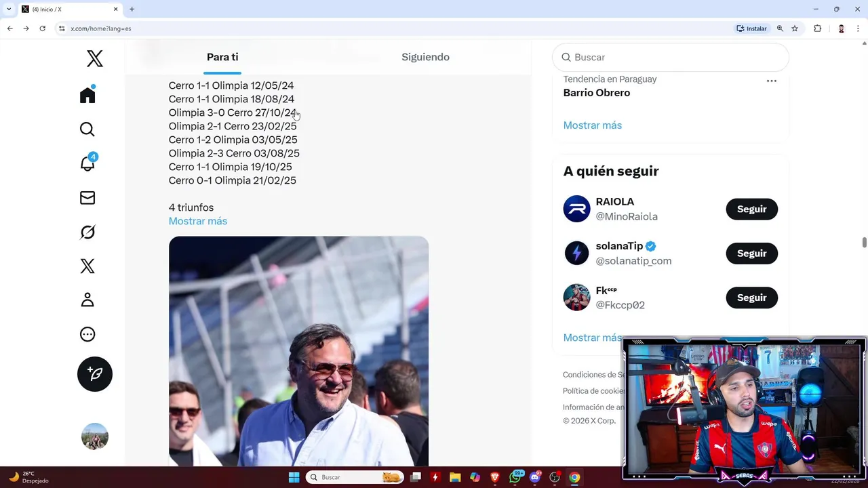Click the page vertical scrollbar thumb
This screenshot has height=488, width=868.
(x=864, y=243)
